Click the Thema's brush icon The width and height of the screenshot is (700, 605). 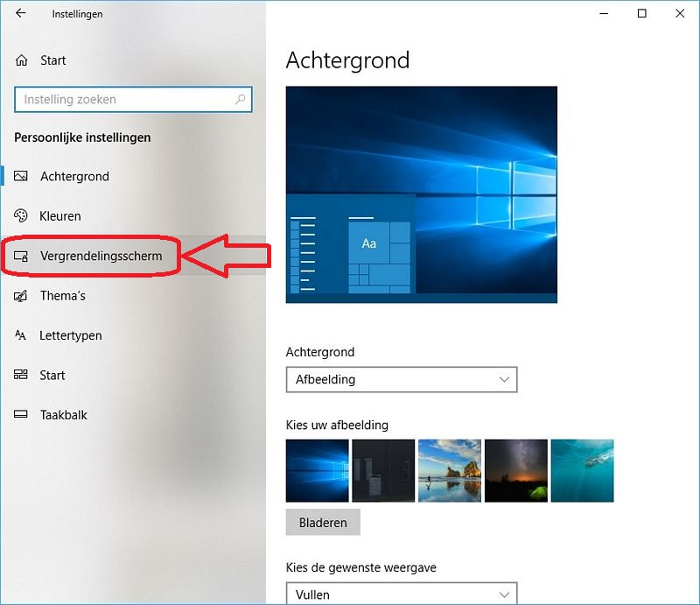(20, 296)
